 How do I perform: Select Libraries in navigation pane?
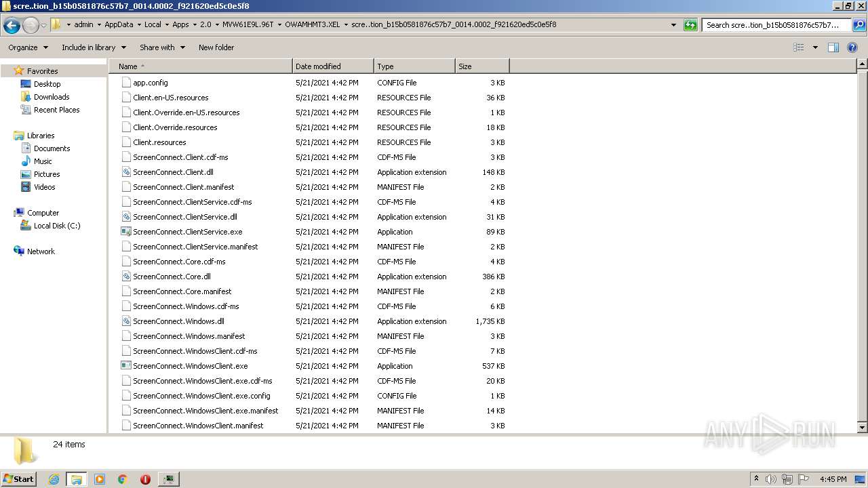click(x=41, y=136)
